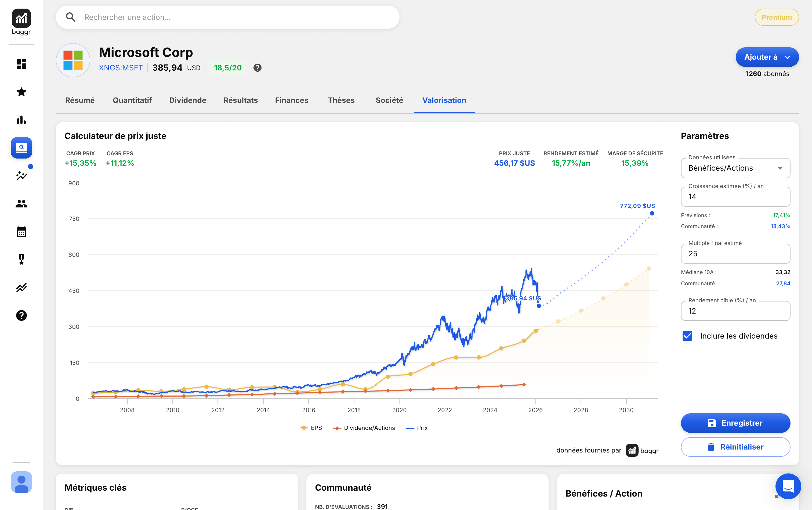The image size is (812, 510).
Task: Expand the Bénéfices / Action panel
Action: tap(776, 496)
